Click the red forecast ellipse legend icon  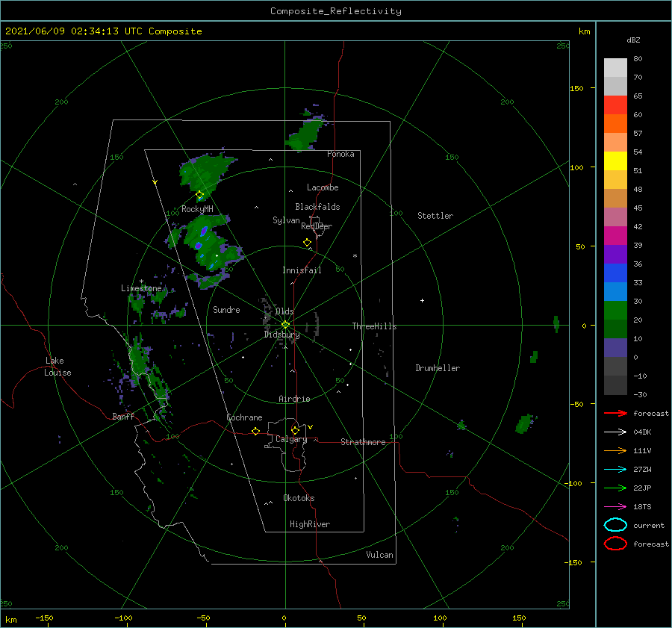point(615,544)
